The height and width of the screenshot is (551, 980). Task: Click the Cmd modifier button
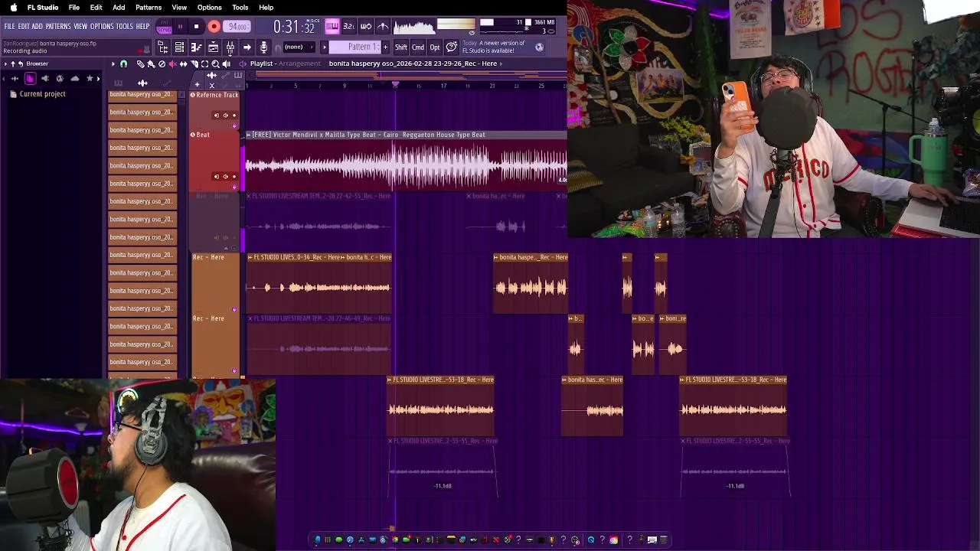click(x=418, y=47)
